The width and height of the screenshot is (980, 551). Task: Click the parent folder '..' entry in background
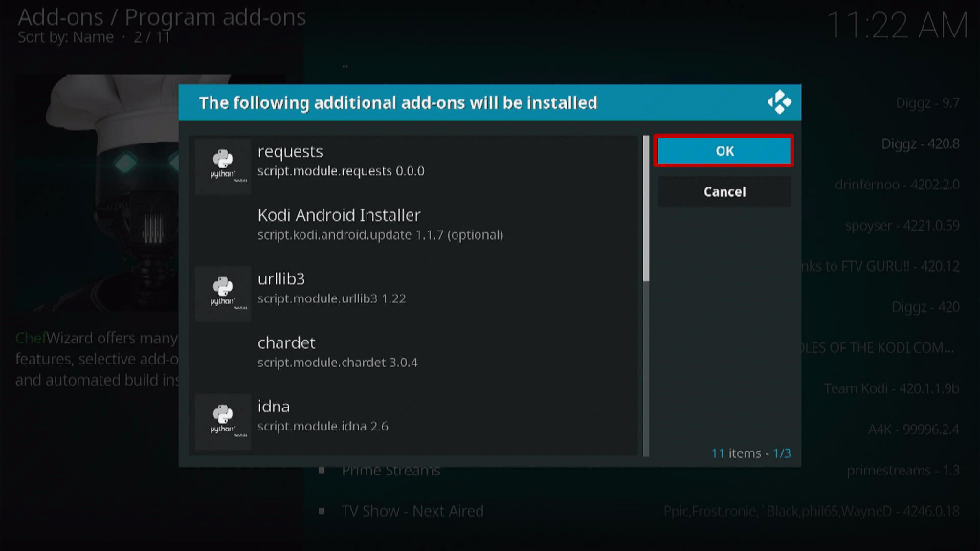pyautogui.click(x=345, y=64)
